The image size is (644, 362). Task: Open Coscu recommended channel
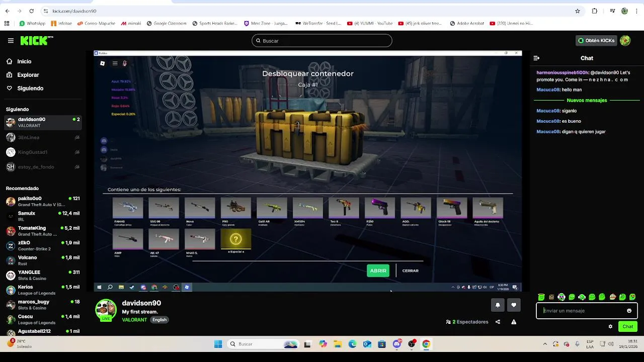click(x=43, y=319)
